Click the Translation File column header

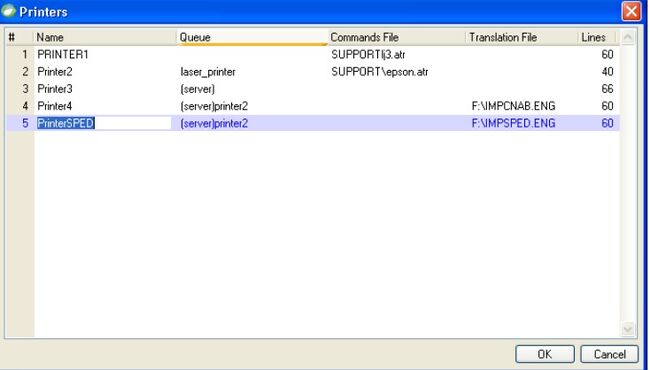pos(521,37)
